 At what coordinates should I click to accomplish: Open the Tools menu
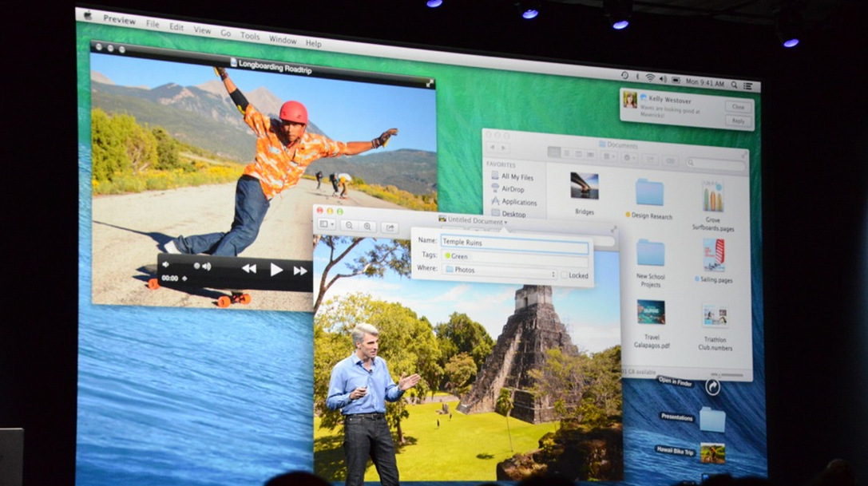pyautogui.click(x=250, y=36)
